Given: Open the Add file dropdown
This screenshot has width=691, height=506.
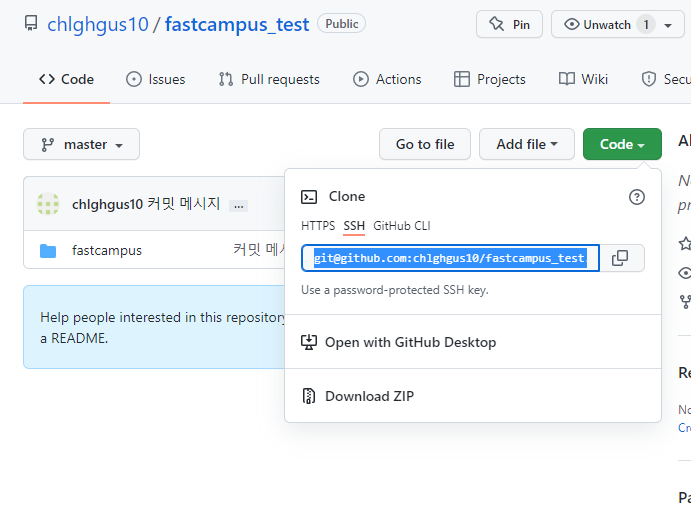Looking at the screenshot, I should coord(527,144).
